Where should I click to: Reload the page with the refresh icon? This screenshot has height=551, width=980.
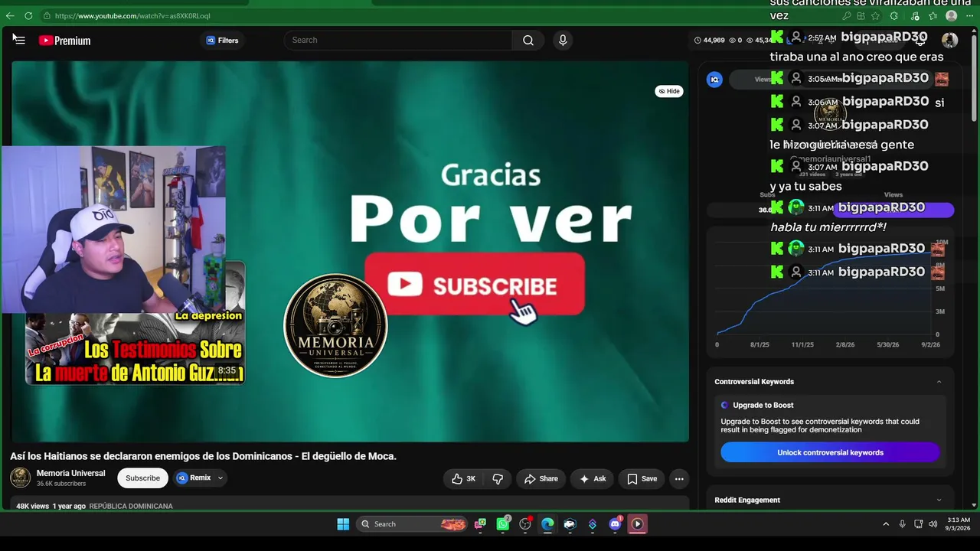(x=28, y=15)
